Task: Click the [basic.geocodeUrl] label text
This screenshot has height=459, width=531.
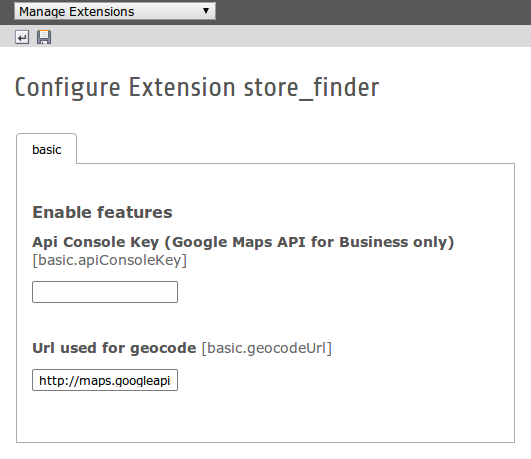Action: click(x=267, y=348)
